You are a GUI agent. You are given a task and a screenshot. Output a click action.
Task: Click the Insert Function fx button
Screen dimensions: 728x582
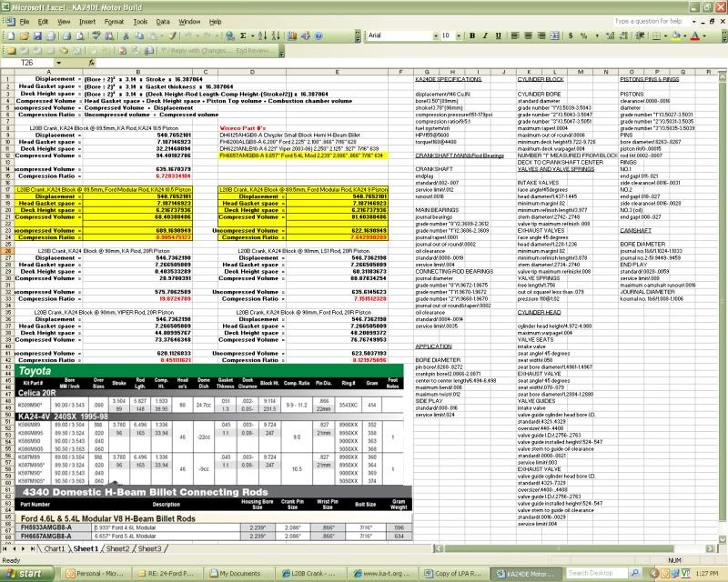tap(92, 63)
